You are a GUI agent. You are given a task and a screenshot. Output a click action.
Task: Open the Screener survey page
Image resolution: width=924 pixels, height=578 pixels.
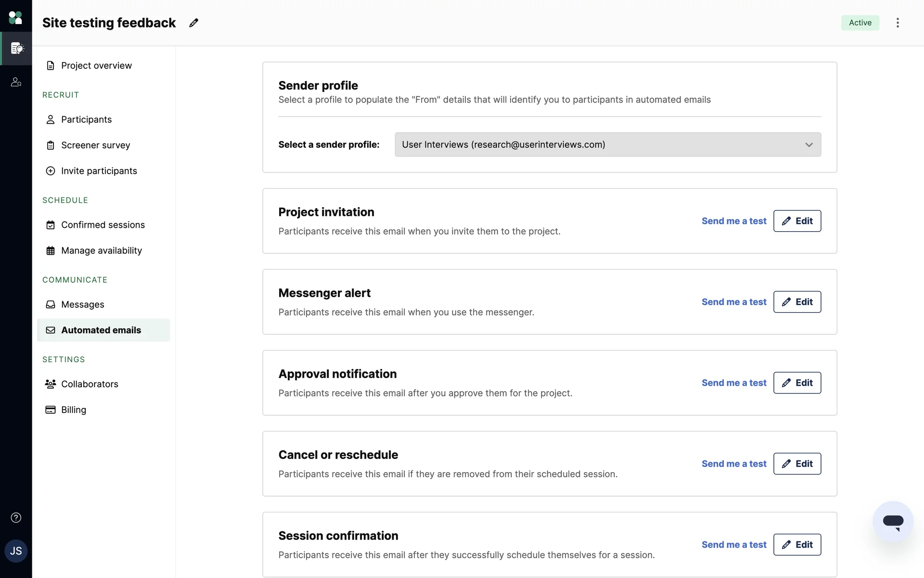click(x=95, y=145)
